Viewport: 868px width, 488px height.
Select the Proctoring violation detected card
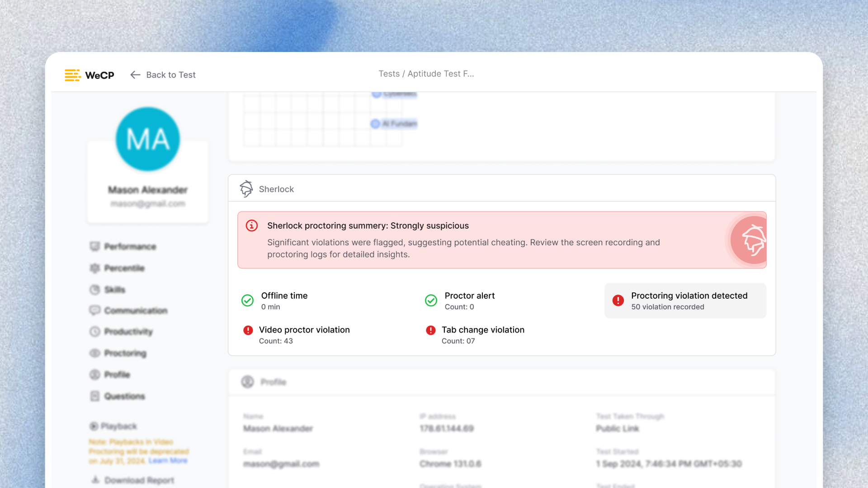click(x=685, y=300)
